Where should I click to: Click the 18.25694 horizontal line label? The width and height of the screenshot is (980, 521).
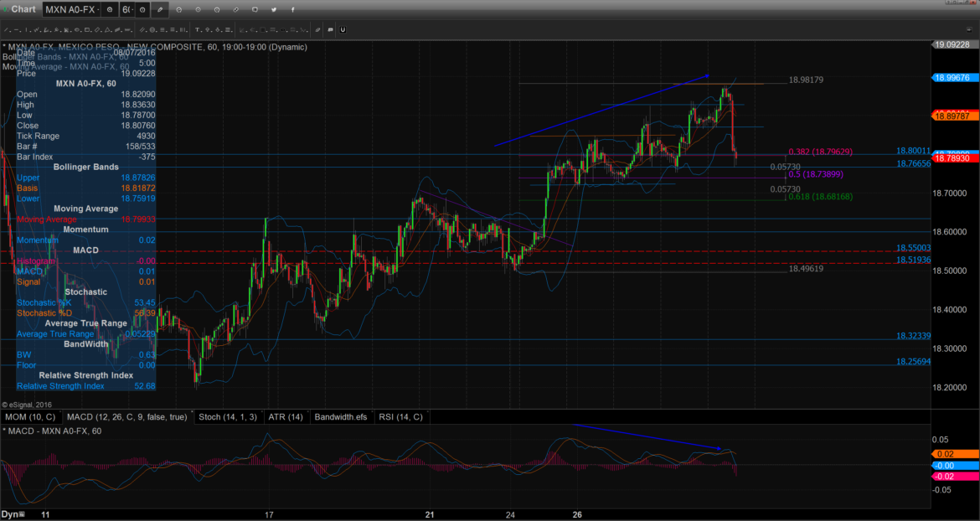[913, 361]
